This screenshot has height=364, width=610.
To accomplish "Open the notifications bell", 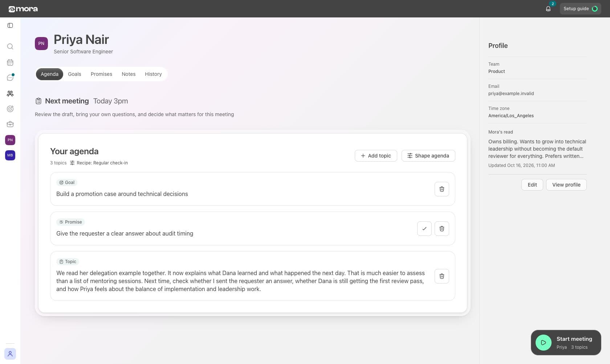I will coord(548,9).
